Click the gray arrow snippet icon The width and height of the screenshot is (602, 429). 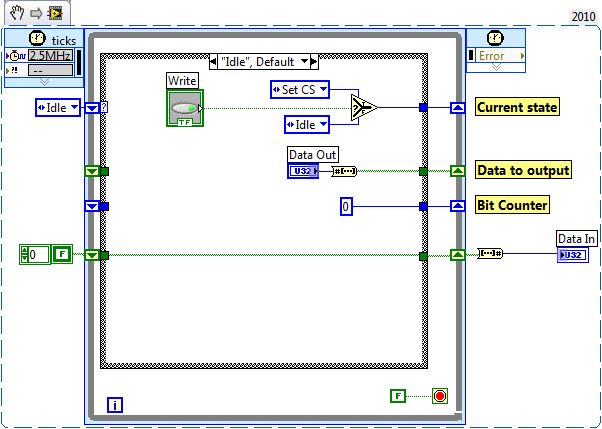[x=36, y=14]
